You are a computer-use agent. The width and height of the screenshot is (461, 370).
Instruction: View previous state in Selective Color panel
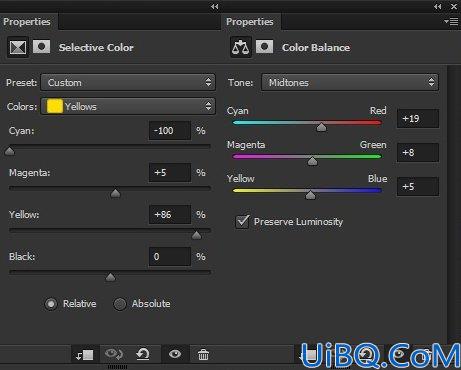tap(114, 354)
